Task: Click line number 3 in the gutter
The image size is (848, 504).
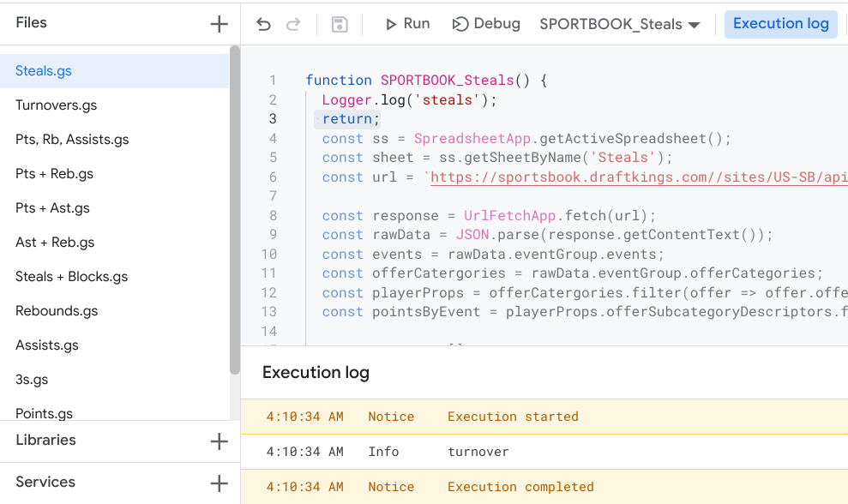Action: (x=273, y=119)
